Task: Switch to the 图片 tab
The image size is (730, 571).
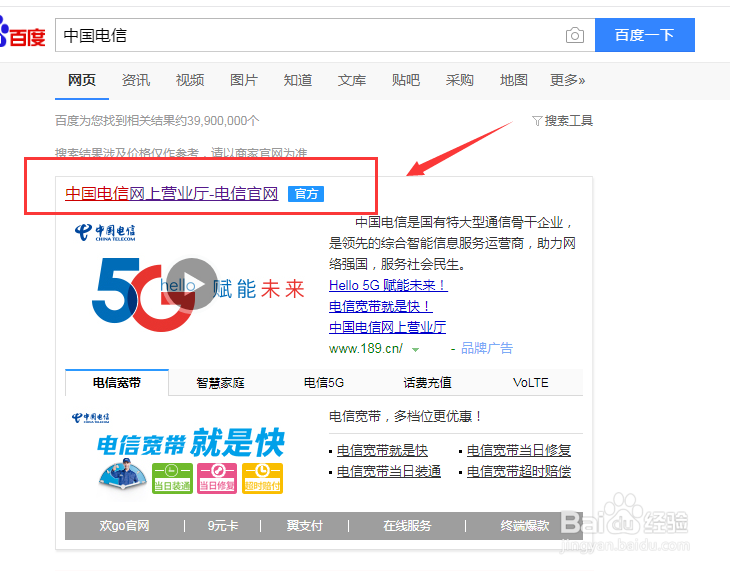Action: click(x=244, y=80)
